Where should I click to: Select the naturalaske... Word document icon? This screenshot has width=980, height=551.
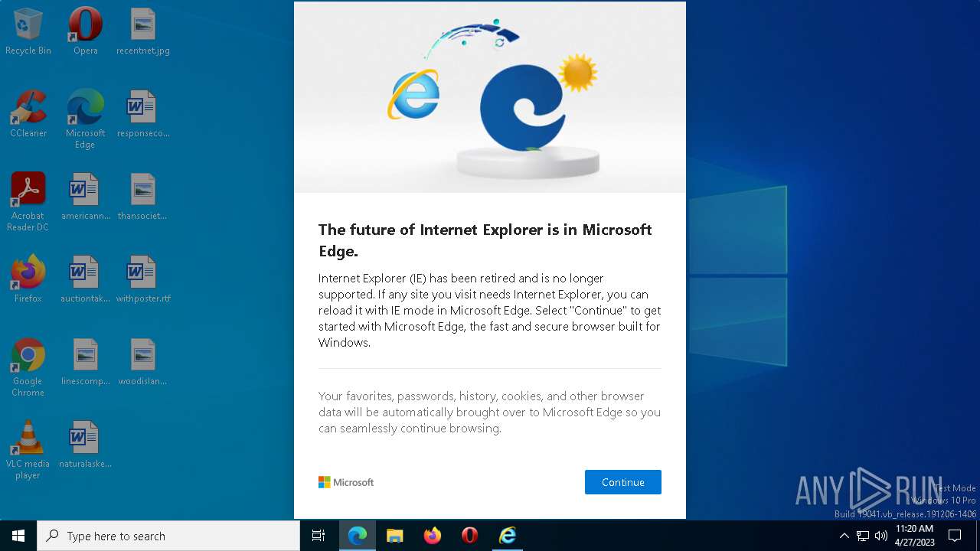(86, 445)
